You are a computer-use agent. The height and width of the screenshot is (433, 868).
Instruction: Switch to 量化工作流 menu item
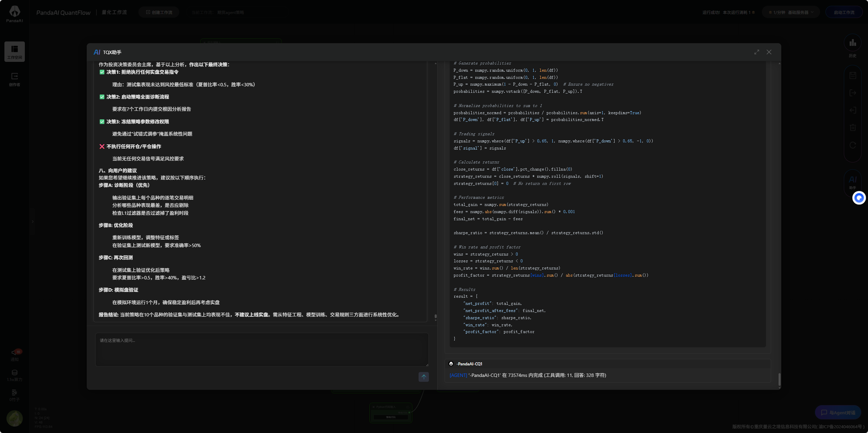(114, 12)
